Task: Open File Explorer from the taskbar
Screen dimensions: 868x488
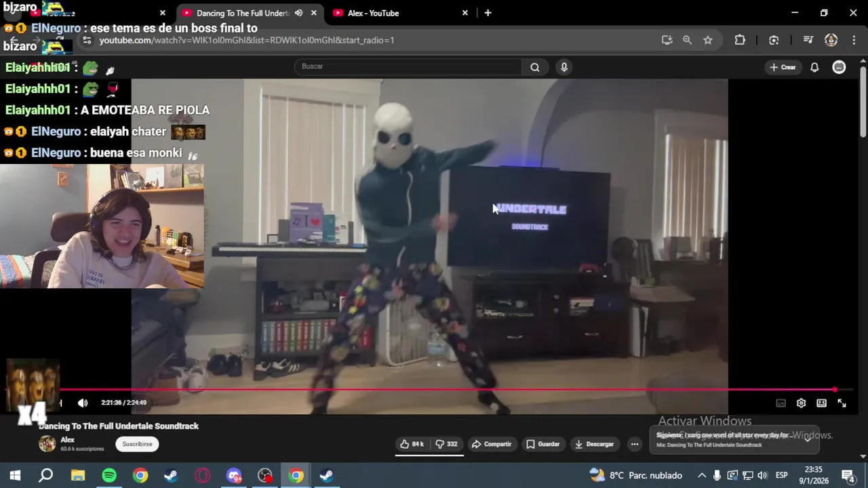Action: point(78,475)
